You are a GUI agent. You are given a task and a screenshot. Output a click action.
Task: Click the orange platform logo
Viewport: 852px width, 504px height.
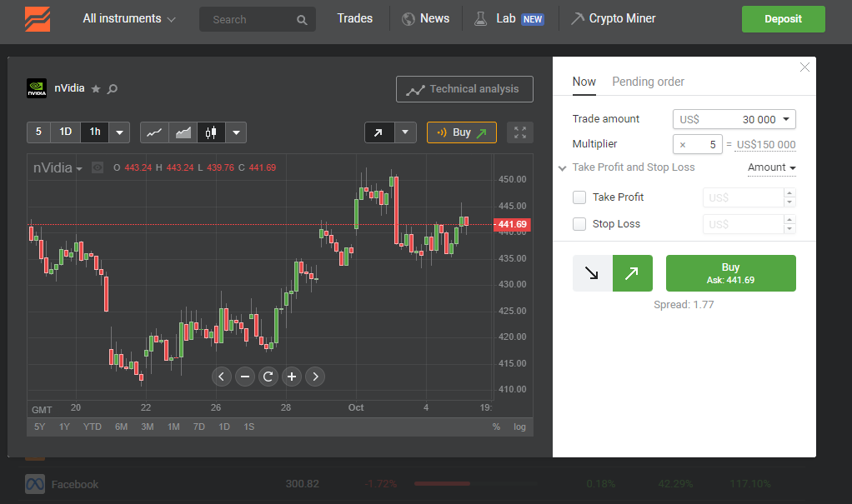pyautogui.click(x=38, y=19)
